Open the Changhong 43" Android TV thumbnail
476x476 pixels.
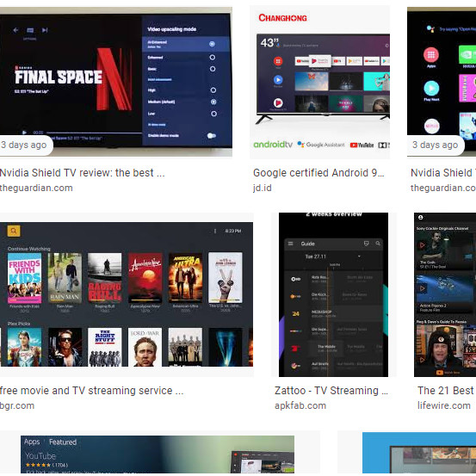pyautogui.click(x=319, y=82)
